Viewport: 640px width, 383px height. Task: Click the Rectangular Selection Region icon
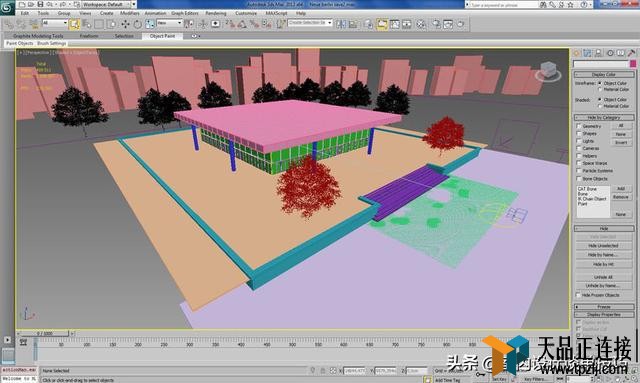coord(99,24)
